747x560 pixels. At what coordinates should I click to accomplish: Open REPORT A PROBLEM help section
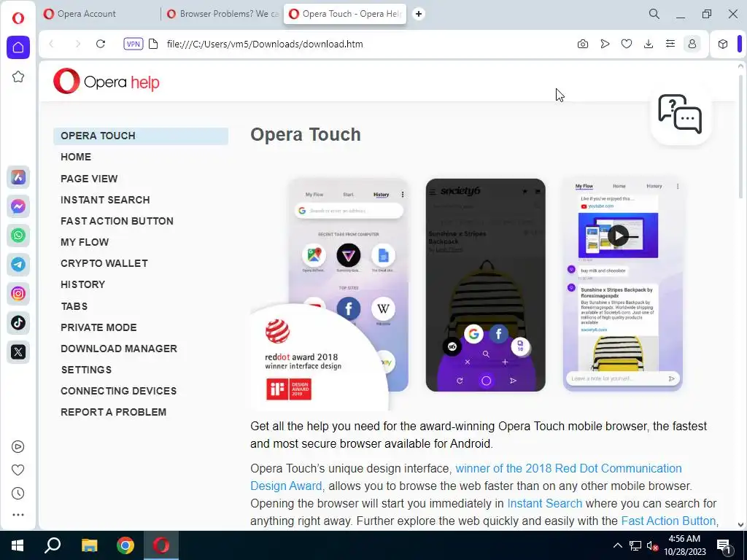113,412
